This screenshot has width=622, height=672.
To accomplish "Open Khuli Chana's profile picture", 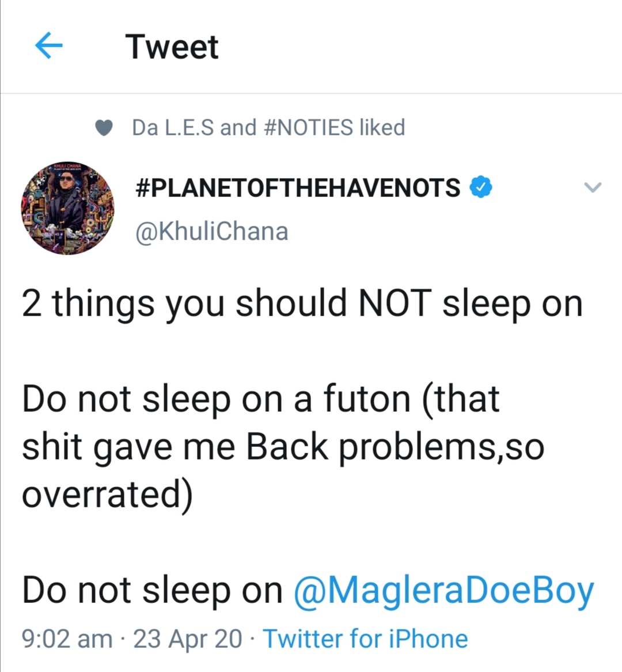I will point(67,208).
